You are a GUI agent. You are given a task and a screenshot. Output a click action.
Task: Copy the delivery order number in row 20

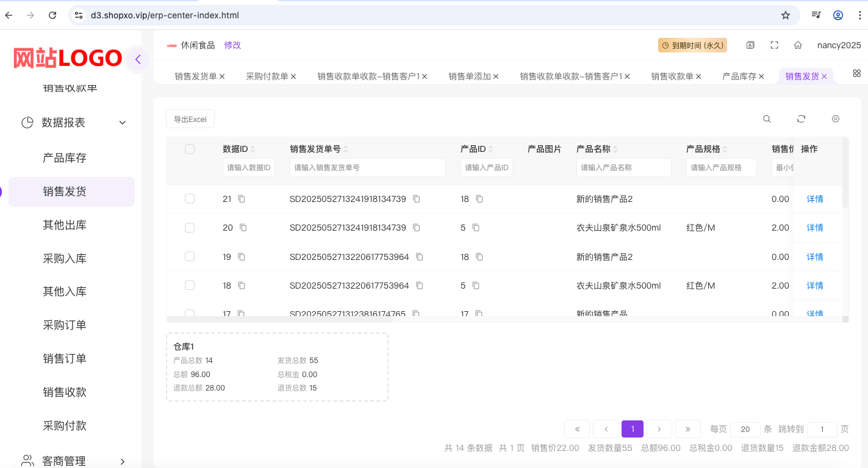417,228
